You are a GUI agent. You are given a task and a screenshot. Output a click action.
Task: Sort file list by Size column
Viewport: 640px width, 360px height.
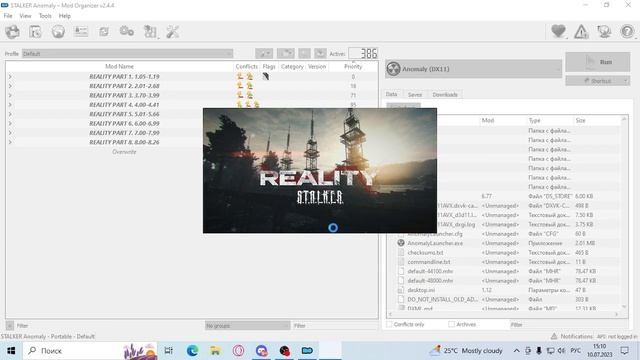[597, 120]
